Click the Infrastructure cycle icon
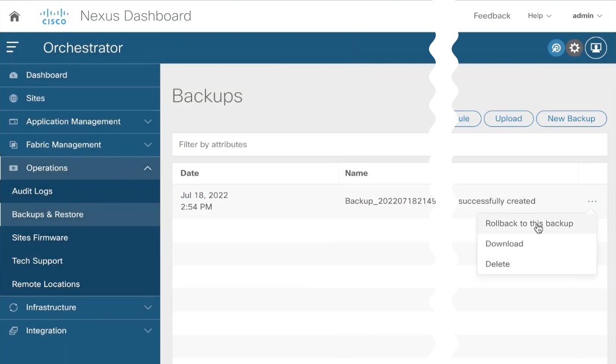 pos(14,307)
